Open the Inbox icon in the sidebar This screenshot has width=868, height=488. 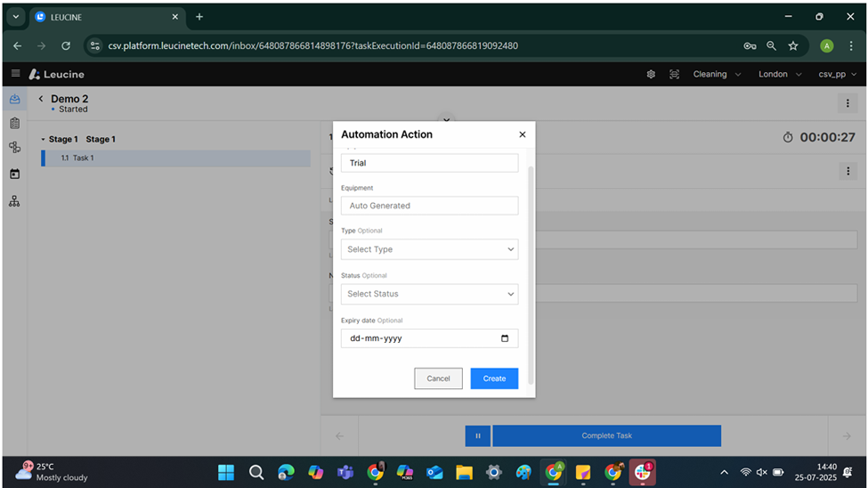14,99
